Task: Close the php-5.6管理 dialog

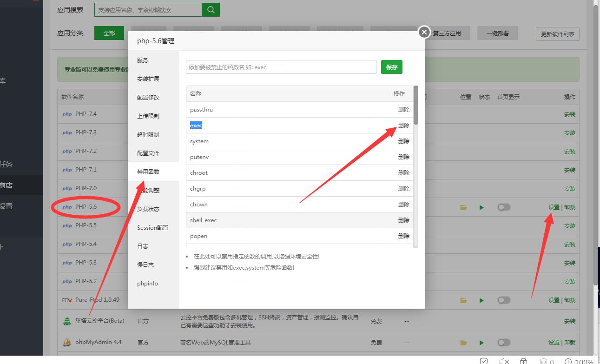Action: click(424, 32)
